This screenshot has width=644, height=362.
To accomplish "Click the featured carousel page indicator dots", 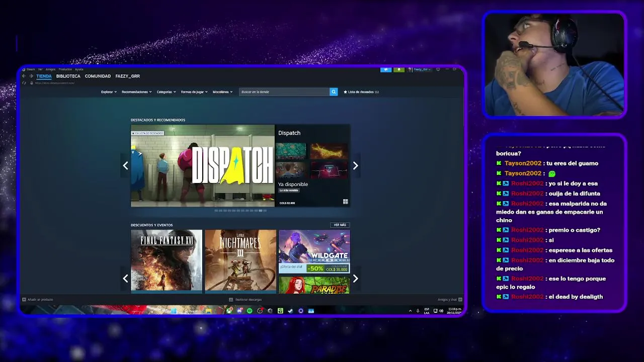I will pyautogui.click(x=240, y=210).
